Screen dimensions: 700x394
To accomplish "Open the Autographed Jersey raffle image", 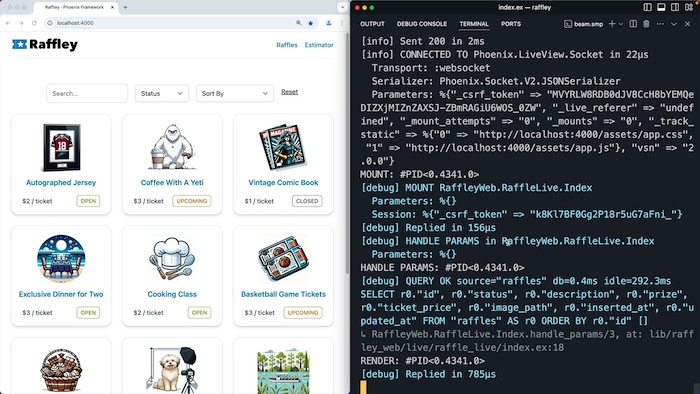I will (61, 147).
